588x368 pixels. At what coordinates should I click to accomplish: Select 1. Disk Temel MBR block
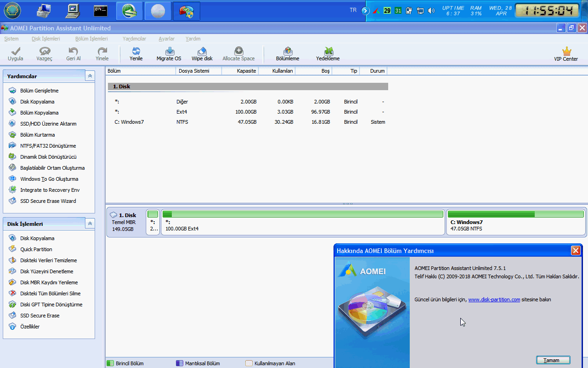click(126, 222)
